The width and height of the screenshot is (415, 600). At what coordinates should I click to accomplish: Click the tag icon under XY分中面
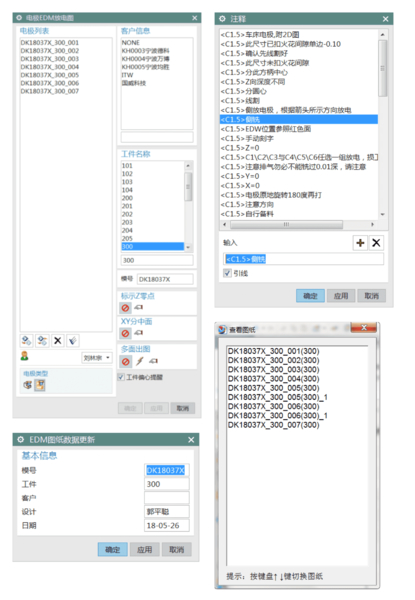pos(138,333)
